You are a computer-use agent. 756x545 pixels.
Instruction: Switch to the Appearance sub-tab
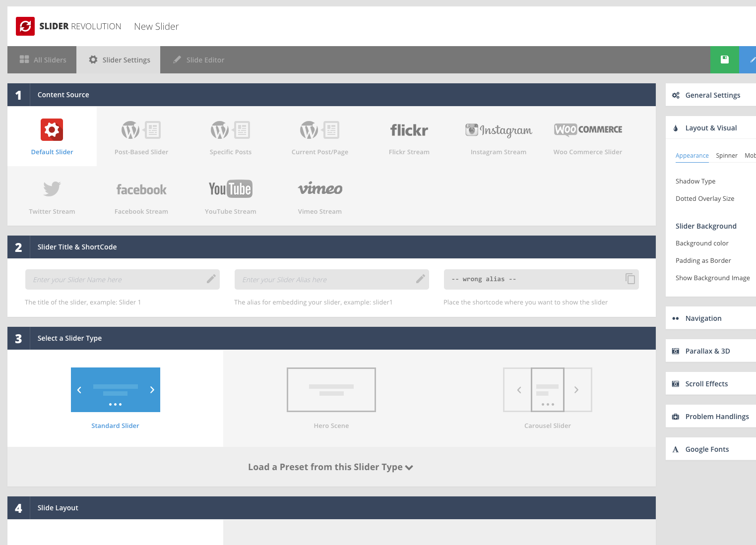tap(692, 156)
